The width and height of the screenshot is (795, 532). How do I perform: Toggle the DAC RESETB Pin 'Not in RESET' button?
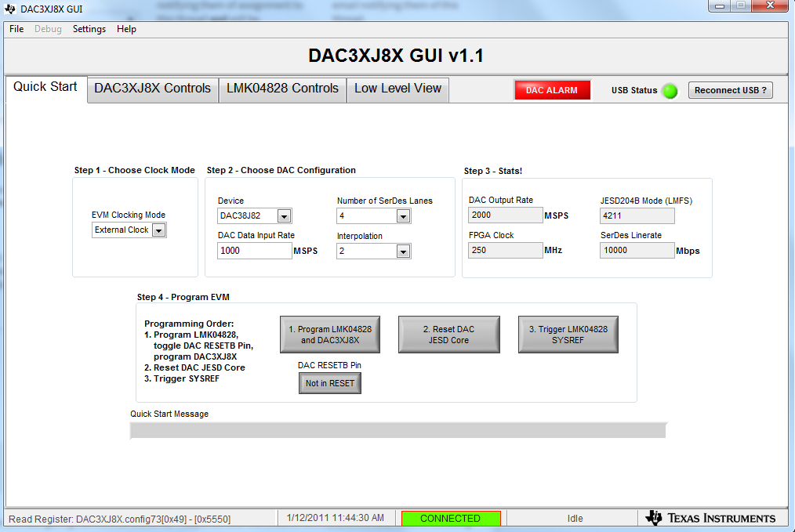pos(329,383)
